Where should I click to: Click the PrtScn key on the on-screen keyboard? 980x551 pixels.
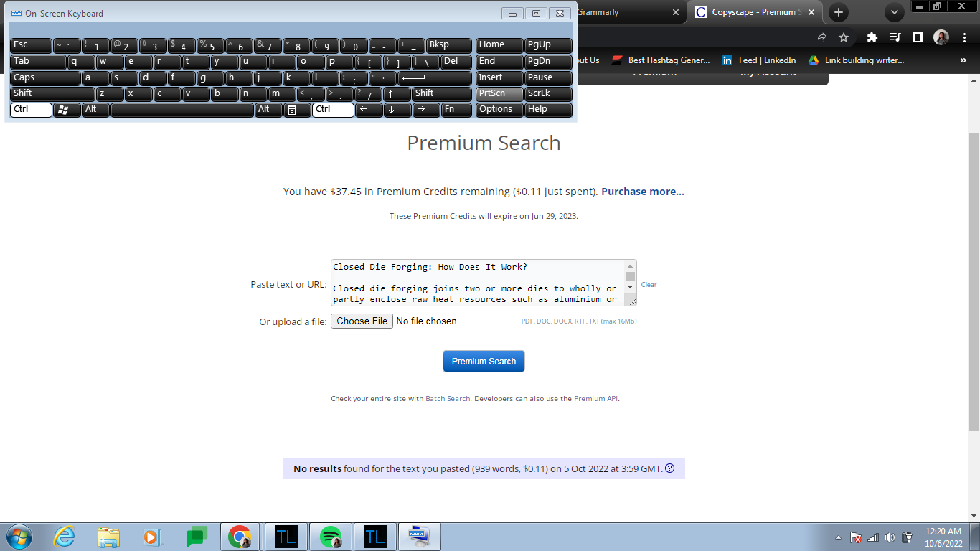pyautogui.click(x=499, y=93)
